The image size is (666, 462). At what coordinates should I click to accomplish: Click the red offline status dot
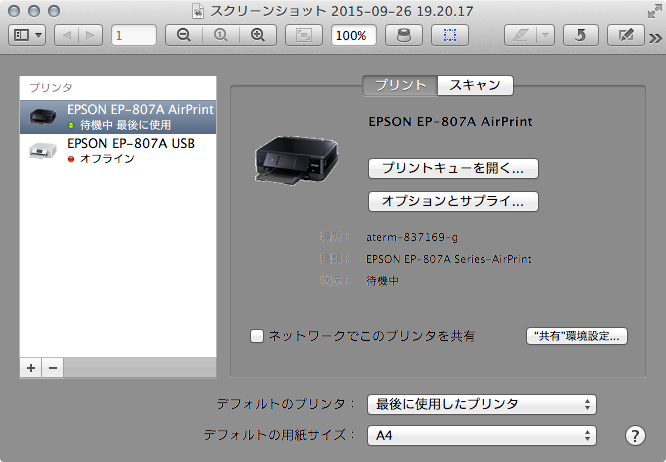coord(71,159)
